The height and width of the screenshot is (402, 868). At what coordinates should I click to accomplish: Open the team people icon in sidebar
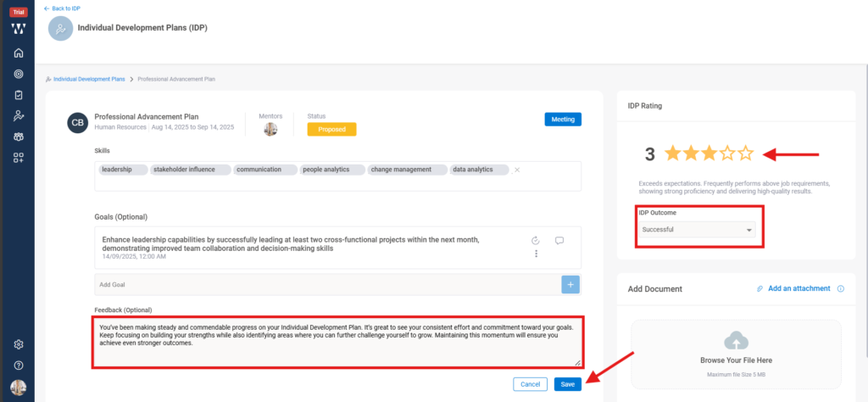pos(19,137)
